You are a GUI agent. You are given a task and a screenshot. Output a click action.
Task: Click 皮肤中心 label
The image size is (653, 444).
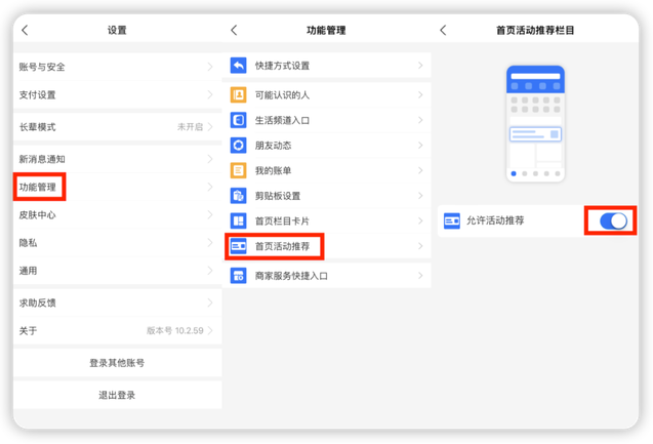37,215
